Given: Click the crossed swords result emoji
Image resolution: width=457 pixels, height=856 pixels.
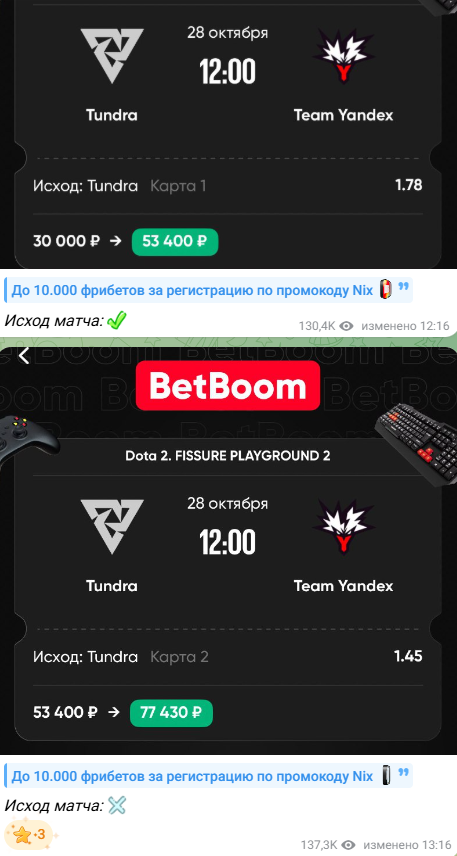Looking at the screenshot, I should pyautogui.click(x=116, y=806).
